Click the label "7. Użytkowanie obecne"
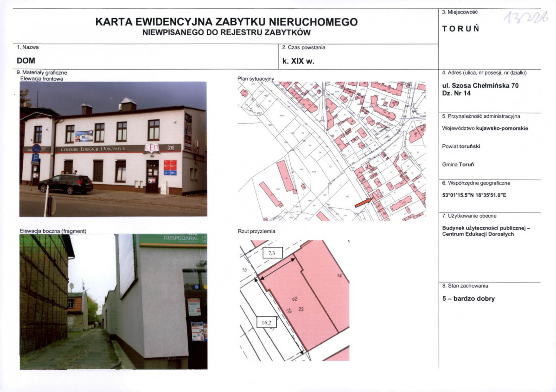The width and height of the screenshot is (556, 392). point(469,216)
